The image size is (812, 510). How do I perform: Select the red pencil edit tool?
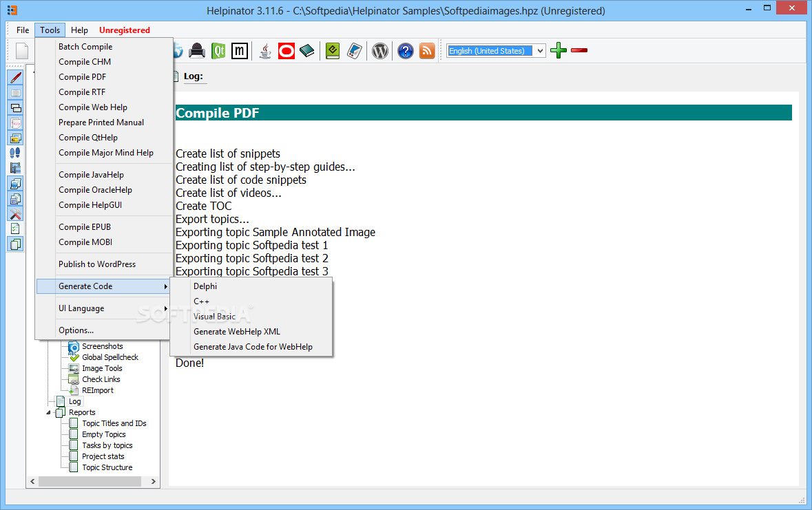click(16, 78)
